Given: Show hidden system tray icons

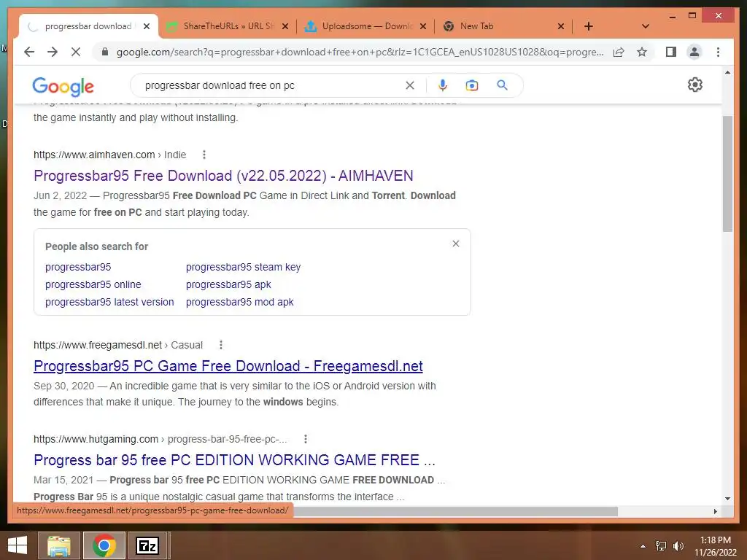Looking at the screenshot, I should point(643,546).
